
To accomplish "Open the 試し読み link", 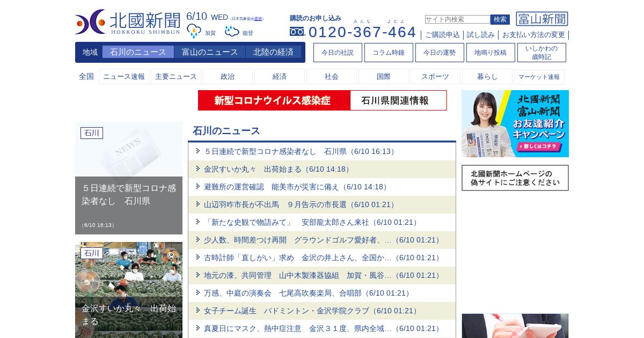I will point(480,35).
